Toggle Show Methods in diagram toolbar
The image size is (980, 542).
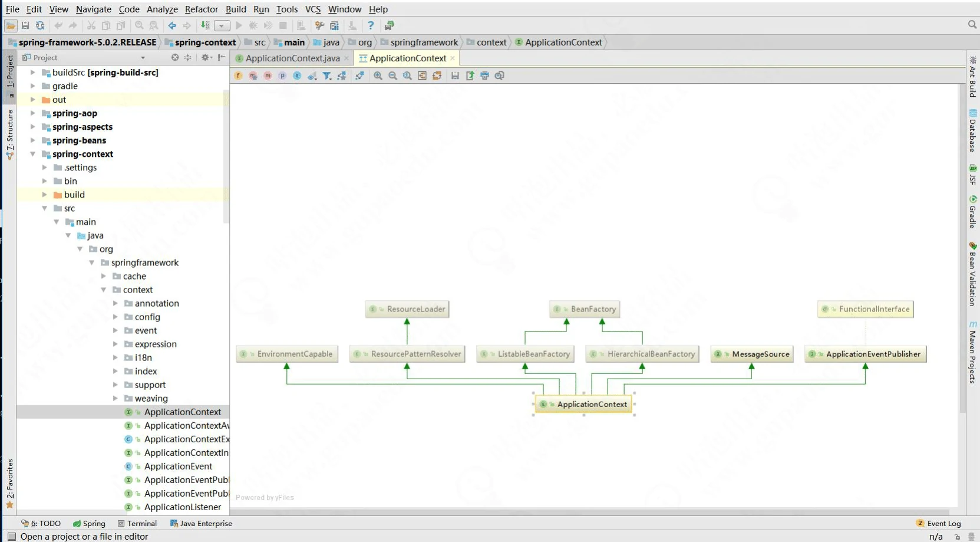coord(268,75)
